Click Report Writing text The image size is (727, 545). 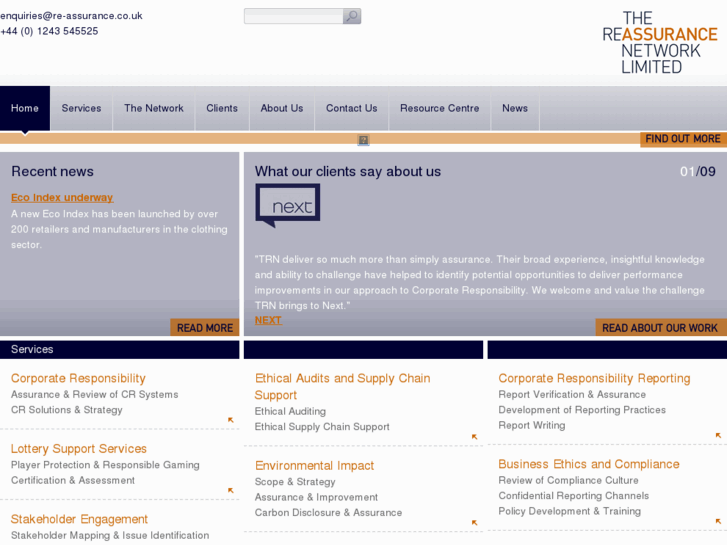532,425
